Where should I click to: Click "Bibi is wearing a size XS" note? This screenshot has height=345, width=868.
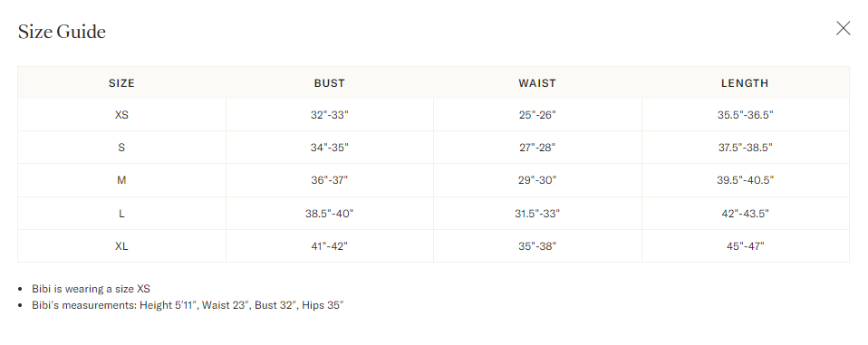91,289
